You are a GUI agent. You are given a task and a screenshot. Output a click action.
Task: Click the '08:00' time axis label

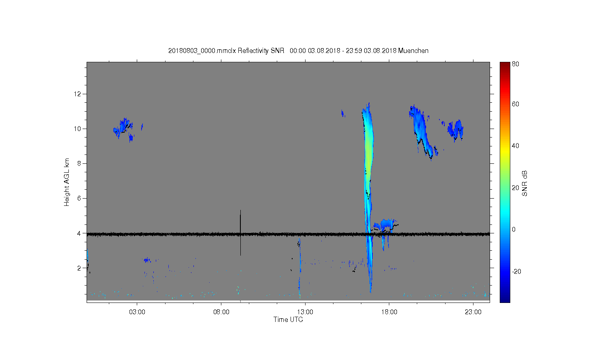[x=221, y=312]
